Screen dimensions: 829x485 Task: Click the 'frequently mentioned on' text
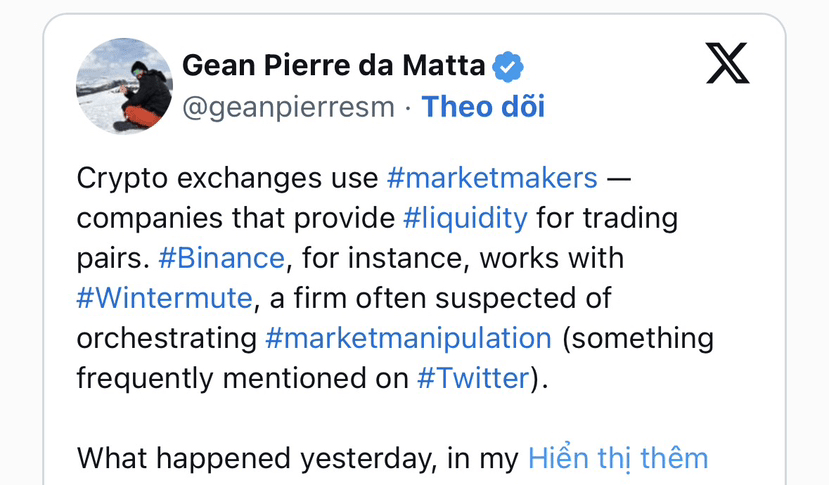[243, 378]
